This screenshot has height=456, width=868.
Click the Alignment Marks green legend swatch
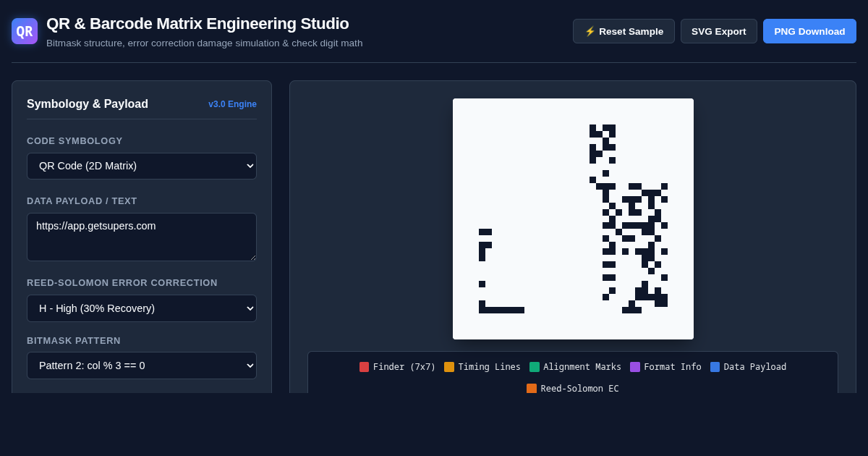point(535,367)
